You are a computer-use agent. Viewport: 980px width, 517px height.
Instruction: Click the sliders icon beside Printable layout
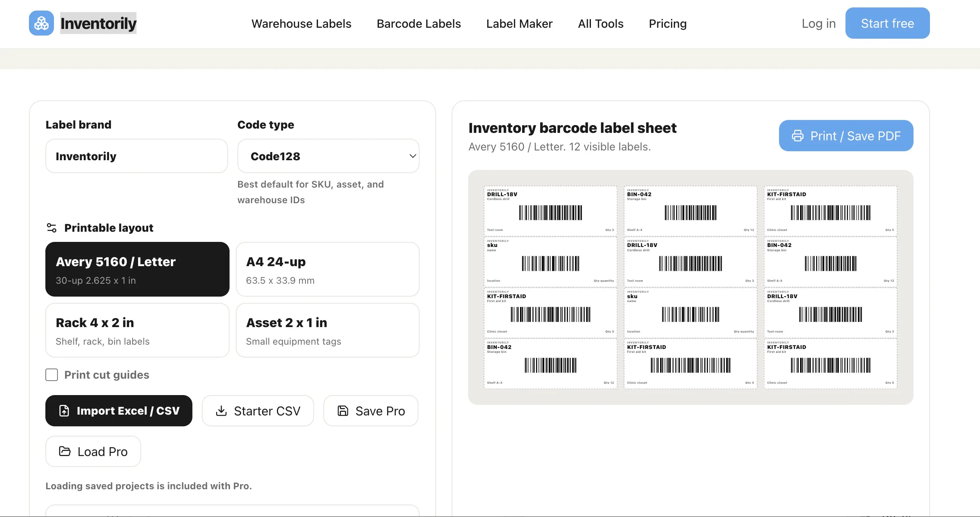[52, 228]
